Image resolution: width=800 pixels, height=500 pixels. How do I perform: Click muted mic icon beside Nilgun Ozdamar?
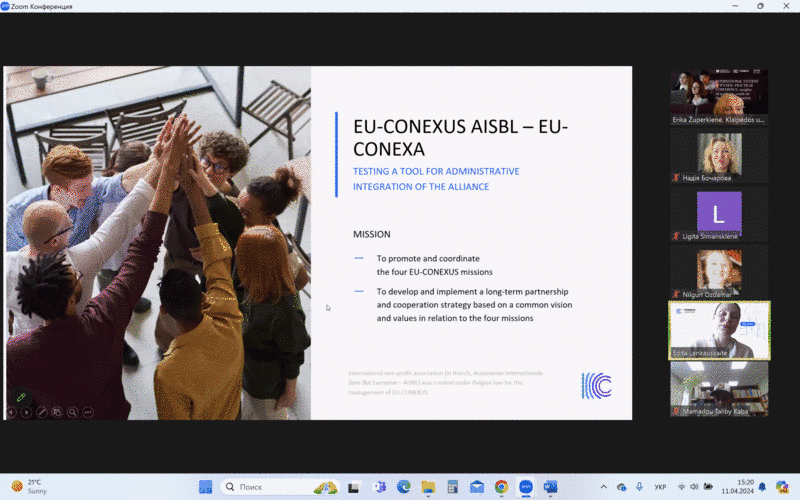(x=676, y=294)
